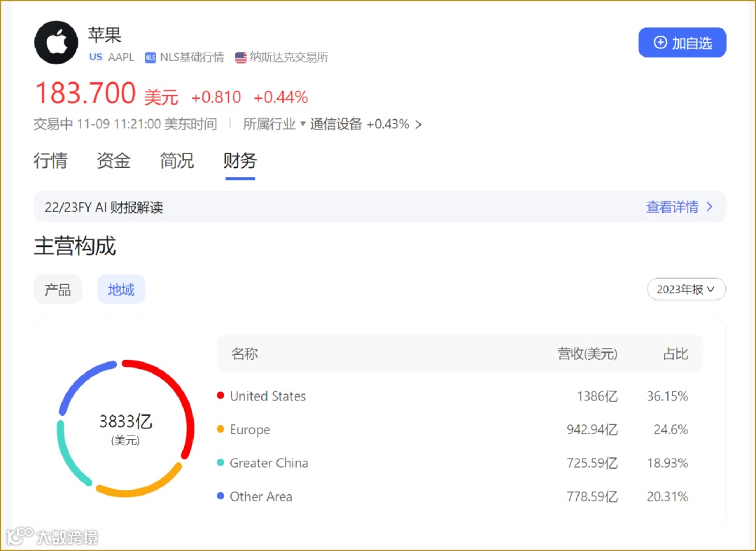Click the Greater China row name

[x=269, y=463]
